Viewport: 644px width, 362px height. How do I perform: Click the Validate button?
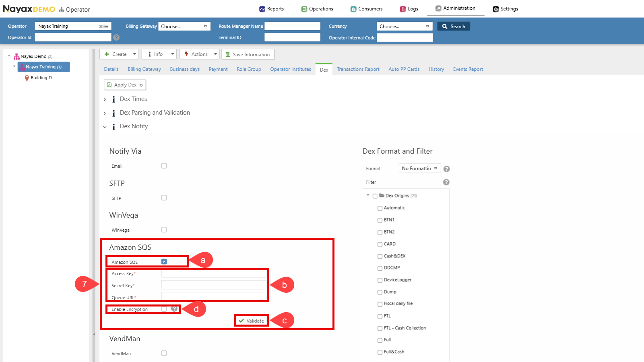(252, 321)
